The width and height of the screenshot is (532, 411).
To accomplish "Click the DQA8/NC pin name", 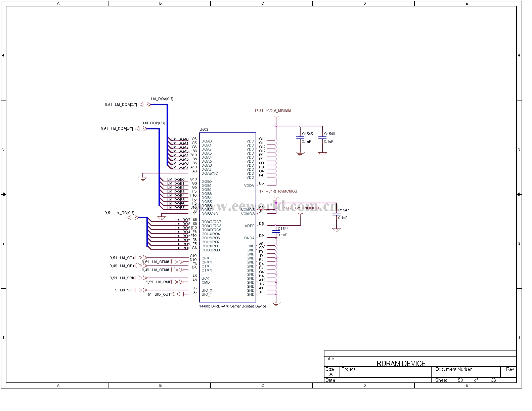I will tap(210, 173).
